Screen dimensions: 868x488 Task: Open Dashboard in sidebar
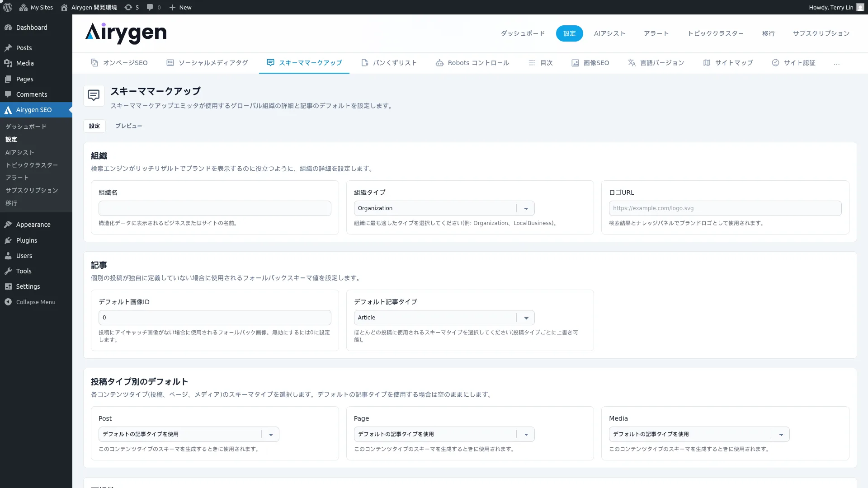pos(36,28)
